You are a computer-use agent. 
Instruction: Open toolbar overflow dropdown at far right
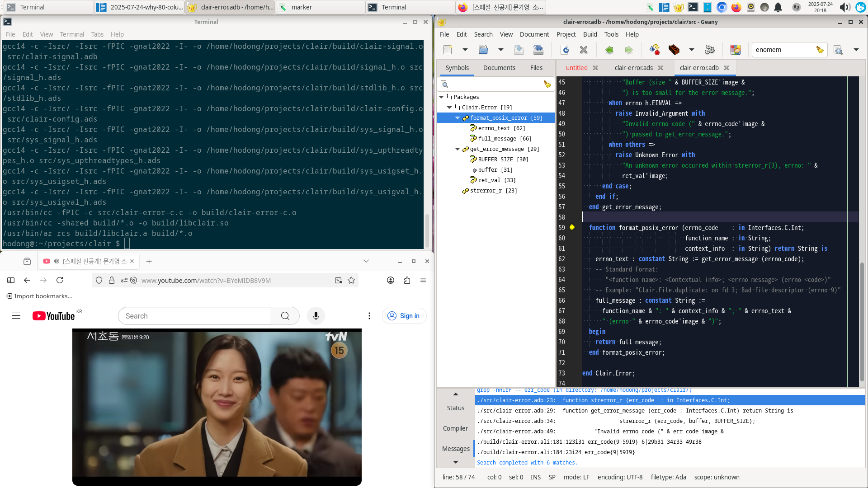click(856, 50)
